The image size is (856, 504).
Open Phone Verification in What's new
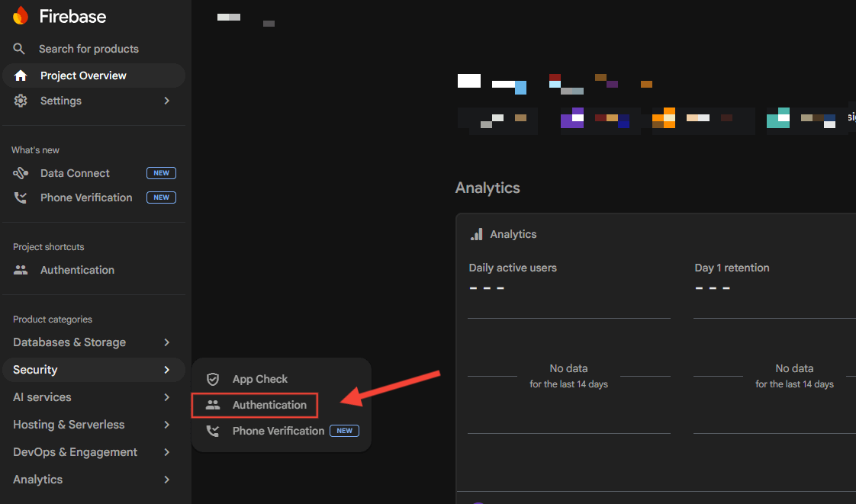pos(86,197)
